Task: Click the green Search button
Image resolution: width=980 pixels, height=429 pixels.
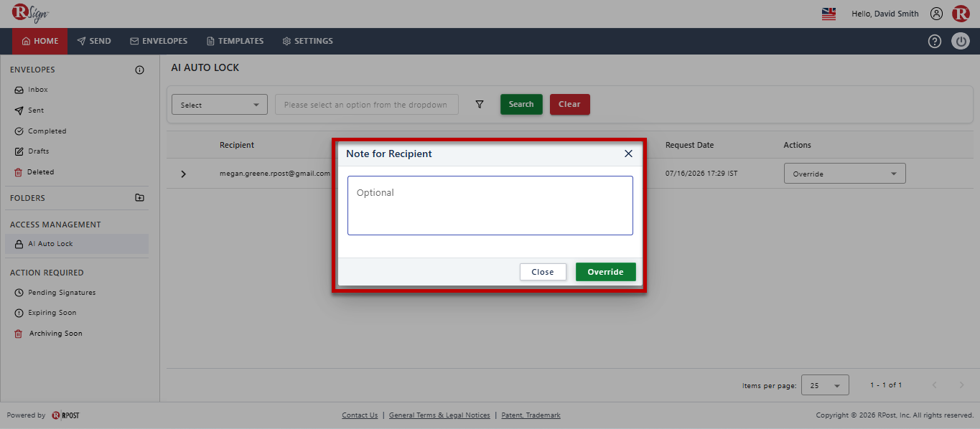Action: [x=521, y=104]
